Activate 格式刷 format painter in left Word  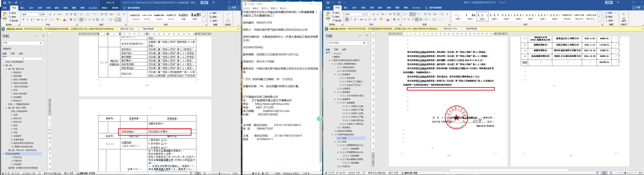(13, 21)
